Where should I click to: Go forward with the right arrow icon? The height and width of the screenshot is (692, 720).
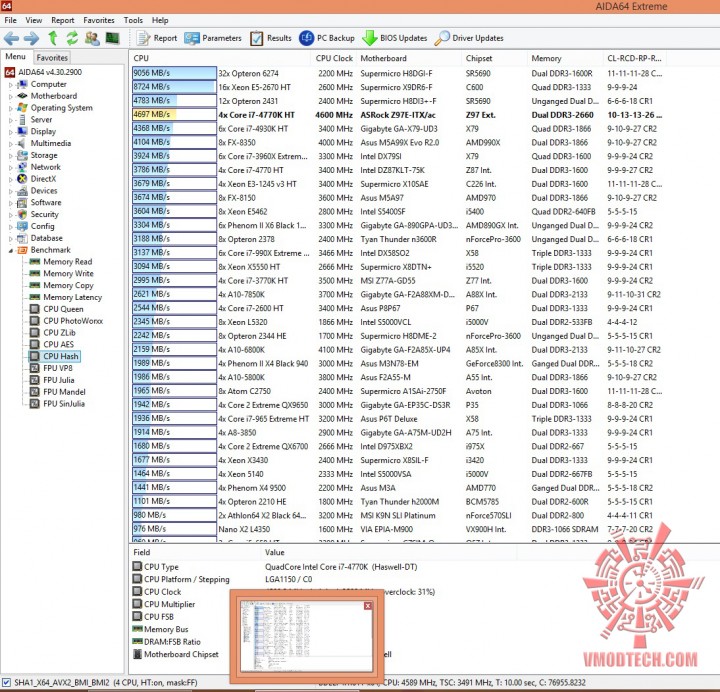pyautogui.click(x=31, y=38)
